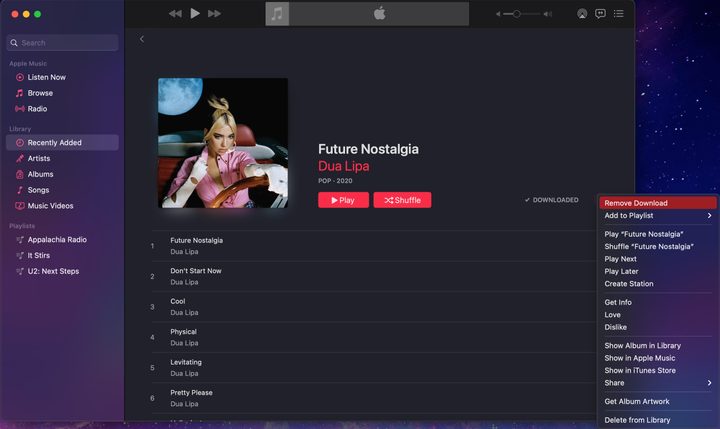720x429 pixels.
Task: Click the Apple logo in LCD display
Action: [379, 13]
